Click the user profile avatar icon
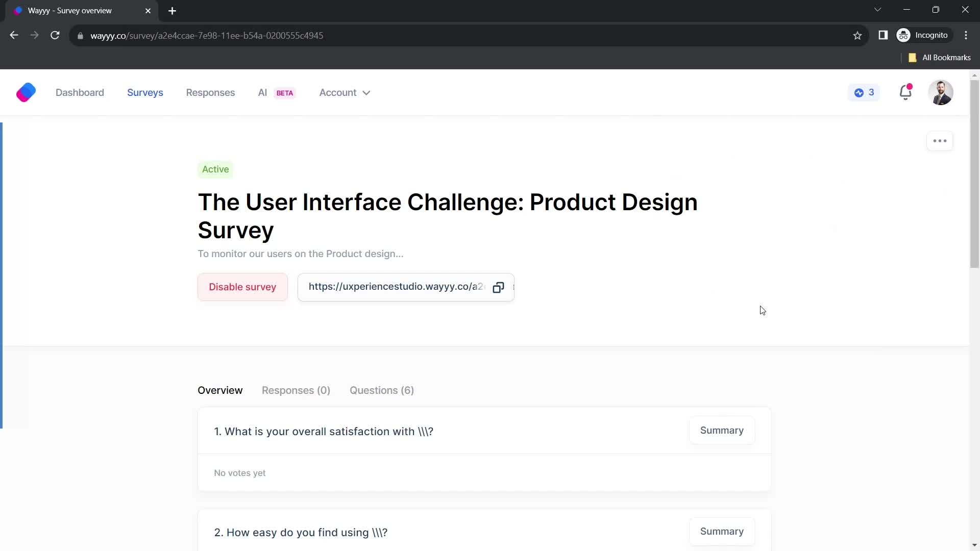This screenshot has height=551, width=980. (x=941, y=93)
